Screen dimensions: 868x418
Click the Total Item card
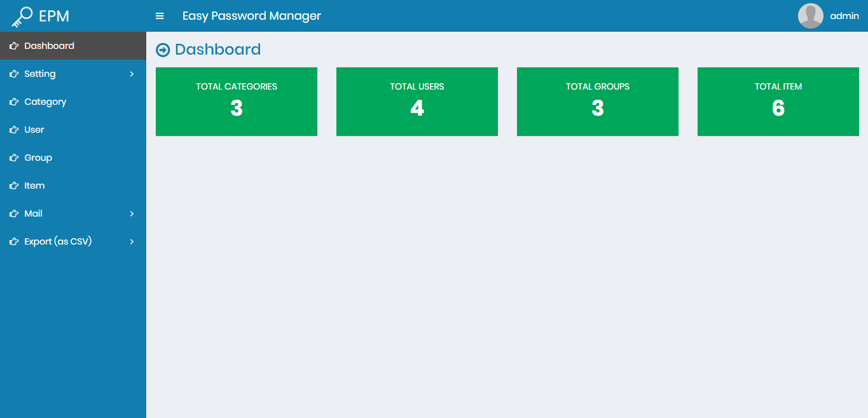tap(778, 101)
